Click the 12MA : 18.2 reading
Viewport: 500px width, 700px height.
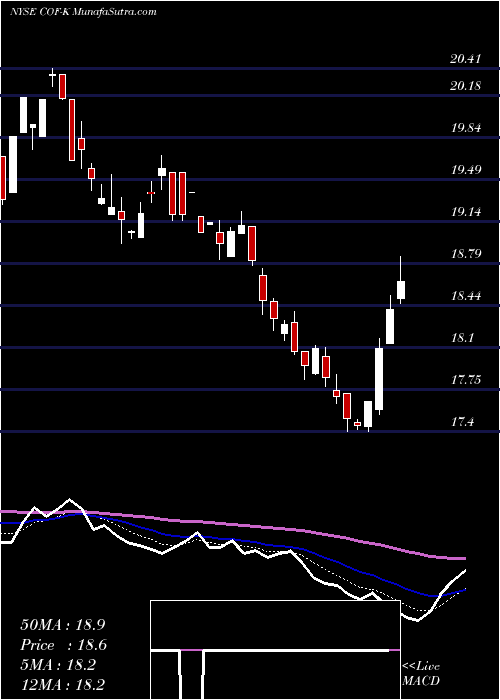click(63, 685)
